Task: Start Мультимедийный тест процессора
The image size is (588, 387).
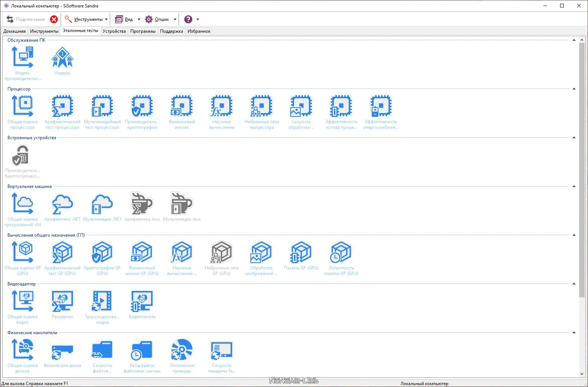Action: click(102, 112)
